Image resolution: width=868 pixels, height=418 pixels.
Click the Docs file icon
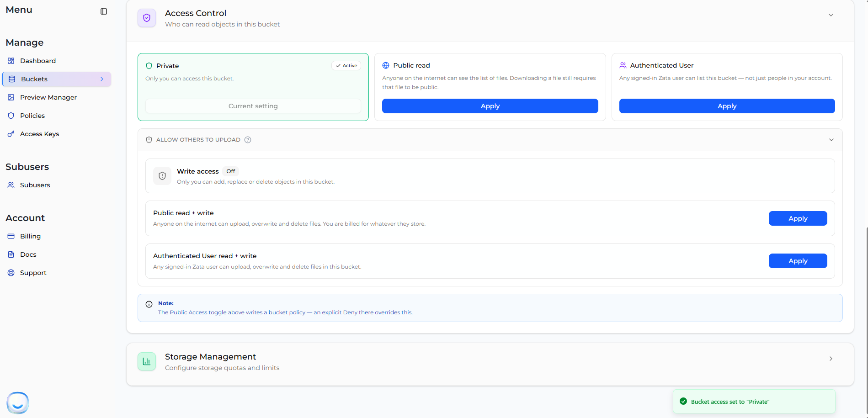[11, 254]
